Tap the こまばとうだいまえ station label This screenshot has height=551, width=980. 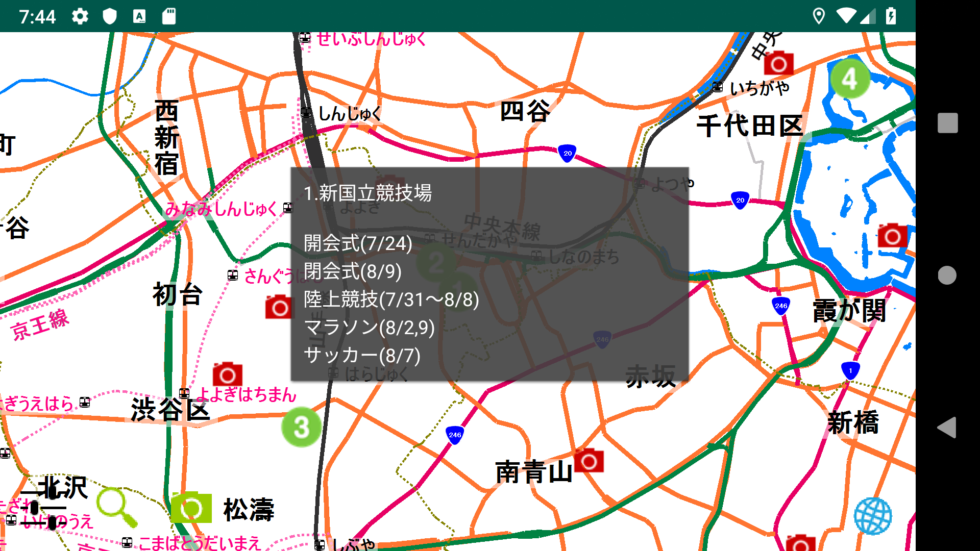click(x=200, y=543)
